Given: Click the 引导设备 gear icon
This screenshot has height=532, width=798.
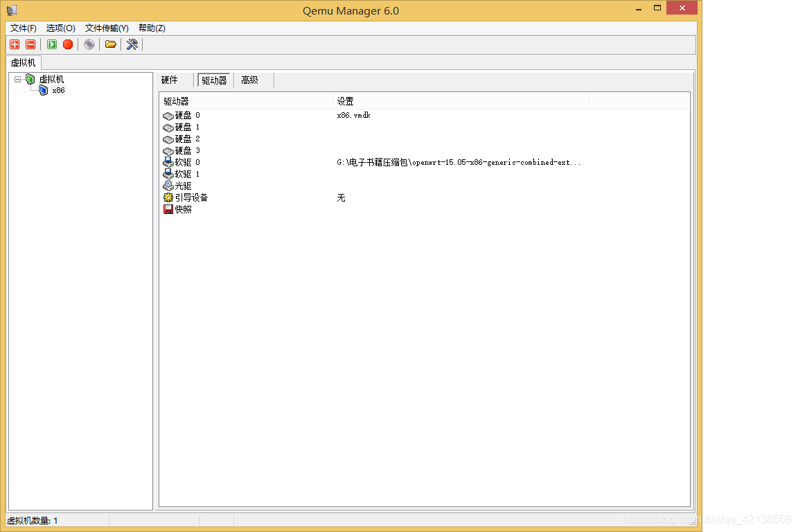Looking at the screenshot, I should tap(168, 197).
